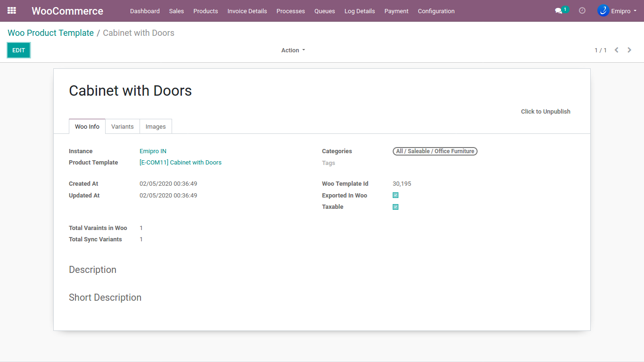The height and width of the screenshot is (362, 644).
Task: Toggle the Taxable checkbox
Action: point(396,207)
